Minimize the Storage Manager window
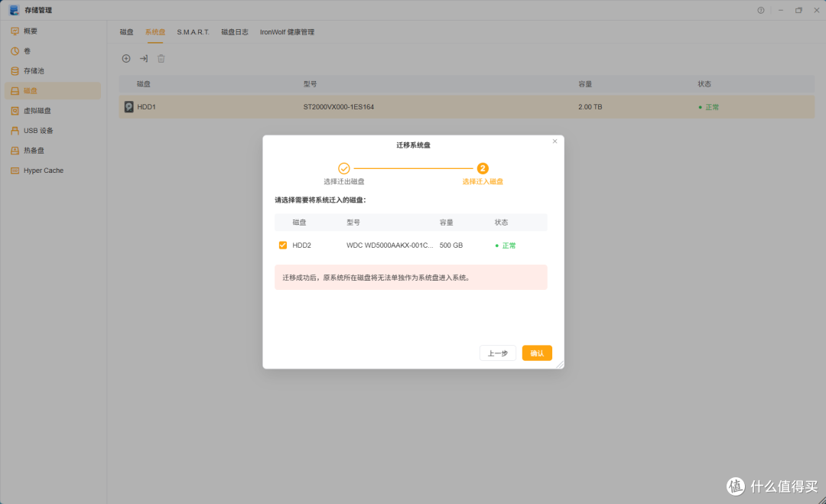The height and width of the screenshot is (504, 826). (781, 11)
